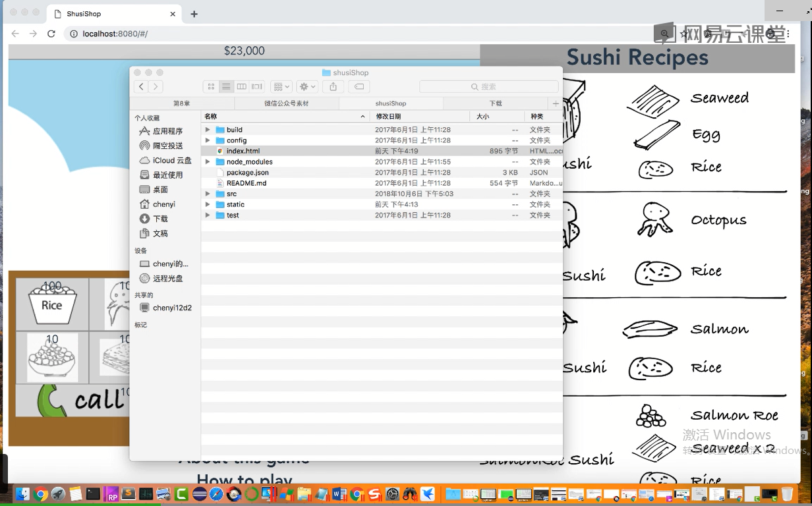Switch Finder to column view

242,87
